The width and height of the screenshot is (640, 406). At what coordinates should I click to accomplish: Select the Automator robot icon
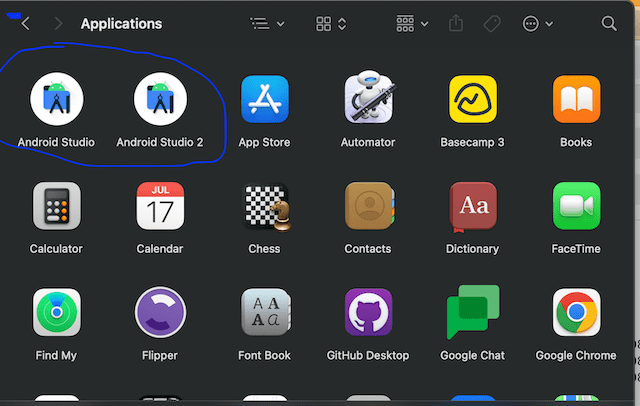369,98
